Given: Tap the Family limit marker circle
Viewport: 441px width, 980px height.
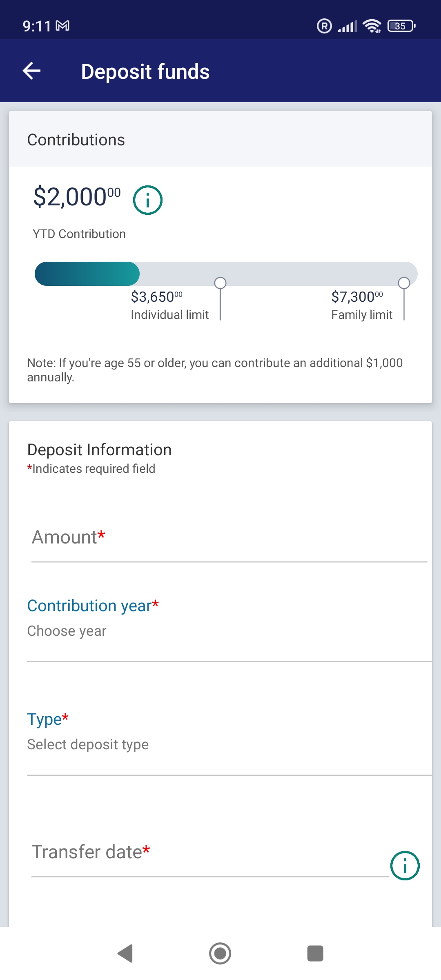Looking at the screenshot, I should [x=404, y=283].
